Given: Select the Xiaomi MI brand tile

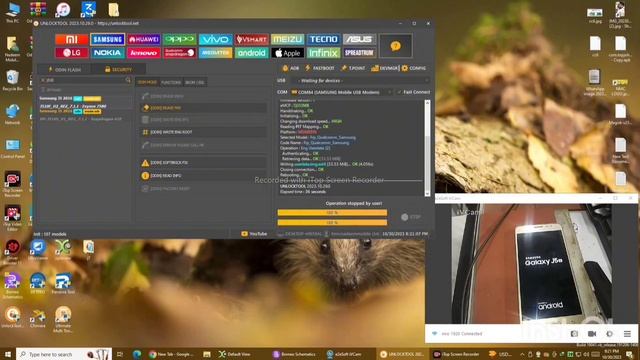Looking at the screenshot, I should [72, 39].
